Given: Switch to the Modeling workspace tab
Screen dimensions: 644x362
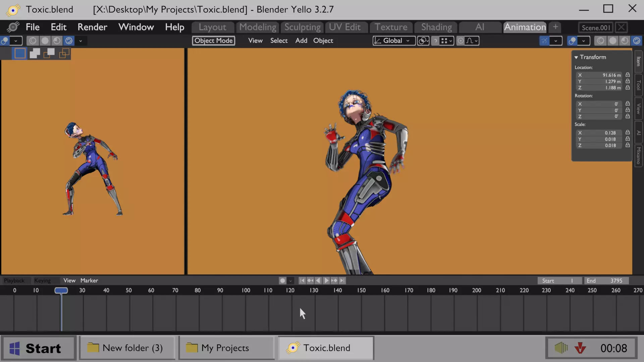Looking at the screenshot, I should pyautogui.click(x=258, y=27).
